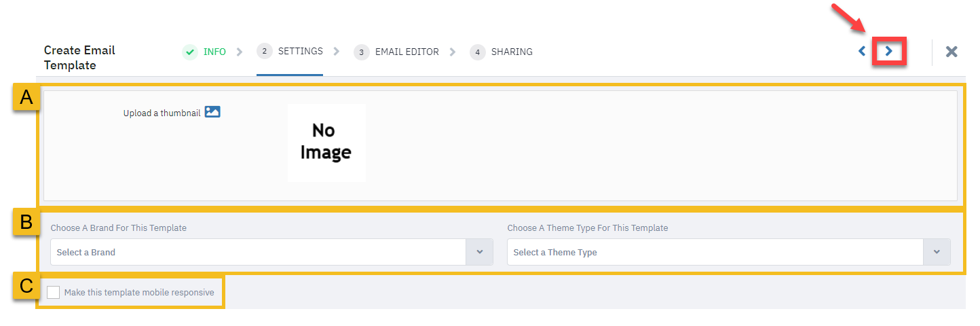Open the Select a Brand dropdown arrow
This screenshot has height=326, width=980.
click(479, 252)
